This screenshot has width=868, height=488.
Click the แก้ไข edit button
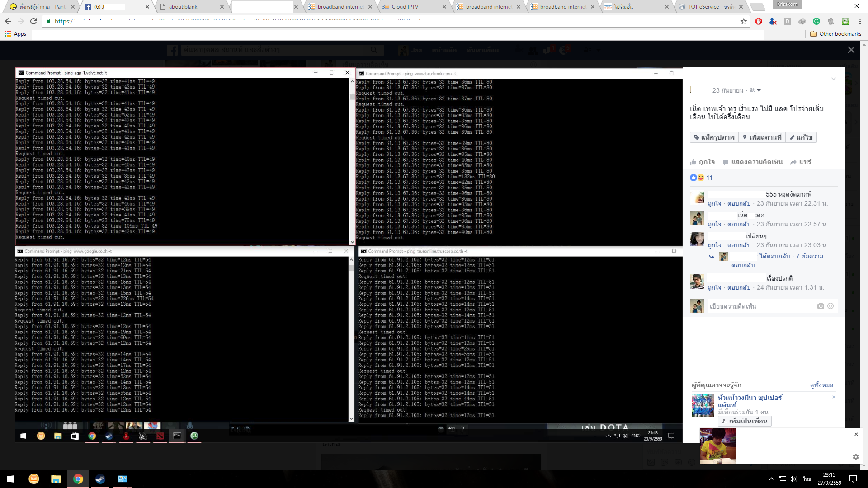[x=801, y=137]
